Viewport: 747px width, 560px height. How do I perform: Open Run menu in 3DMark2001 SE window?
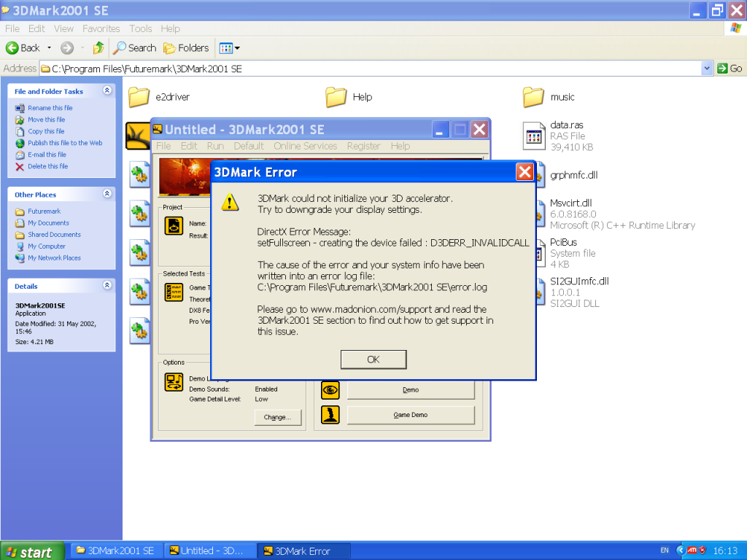coord(215,146)
